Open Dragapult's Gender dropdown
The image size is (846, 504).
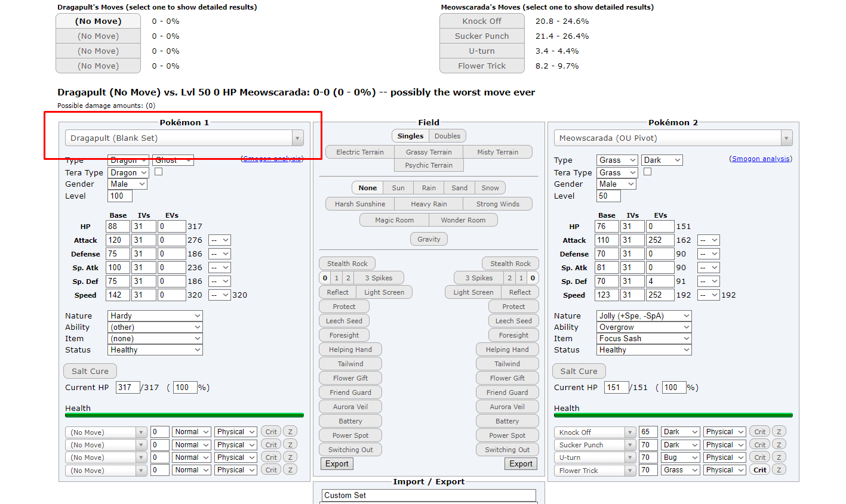(x=127, y=184)
